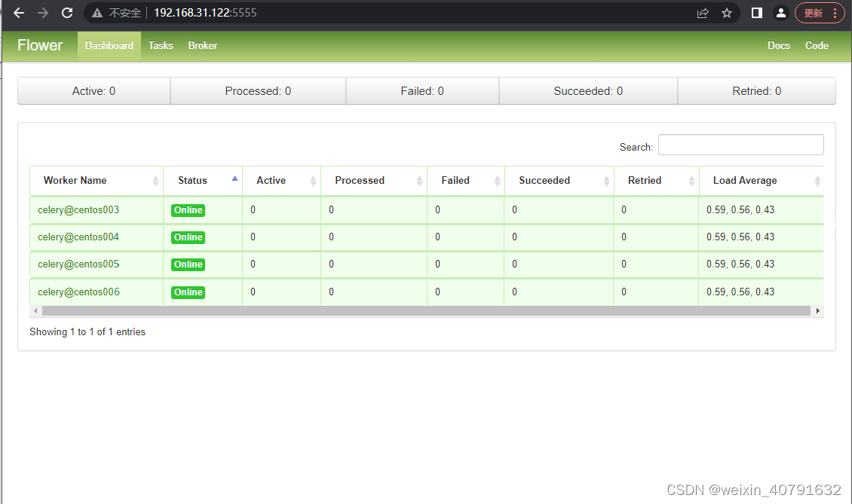This screenshot has height=504, width=852.
Task: Switch to the Tasks tab
Action: [161, 46]
